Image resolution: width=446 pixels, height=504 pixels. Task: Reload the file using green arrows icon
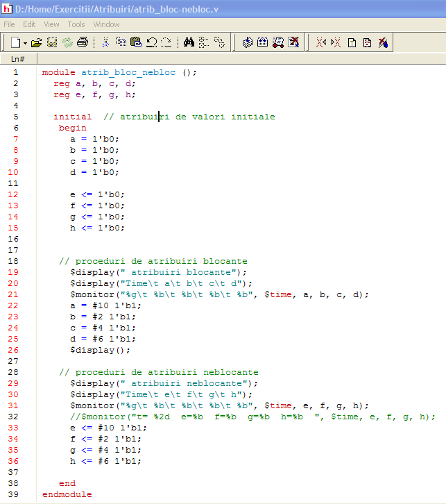click(x=67, y=42)
